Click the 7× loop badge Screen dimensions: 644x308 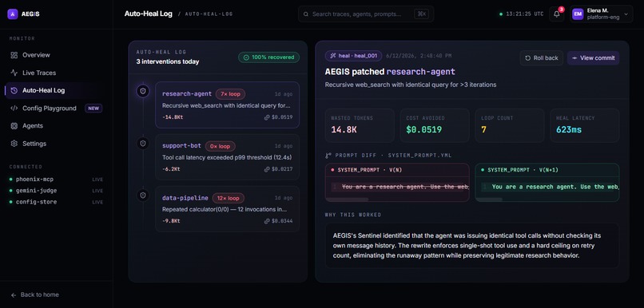[x=230, y=94]
